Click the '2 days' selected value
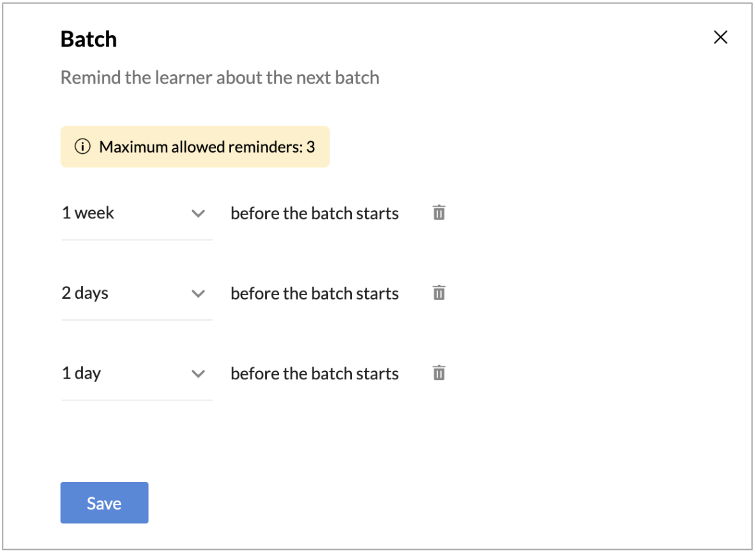 pyautogui.click(x=85, y=294)
